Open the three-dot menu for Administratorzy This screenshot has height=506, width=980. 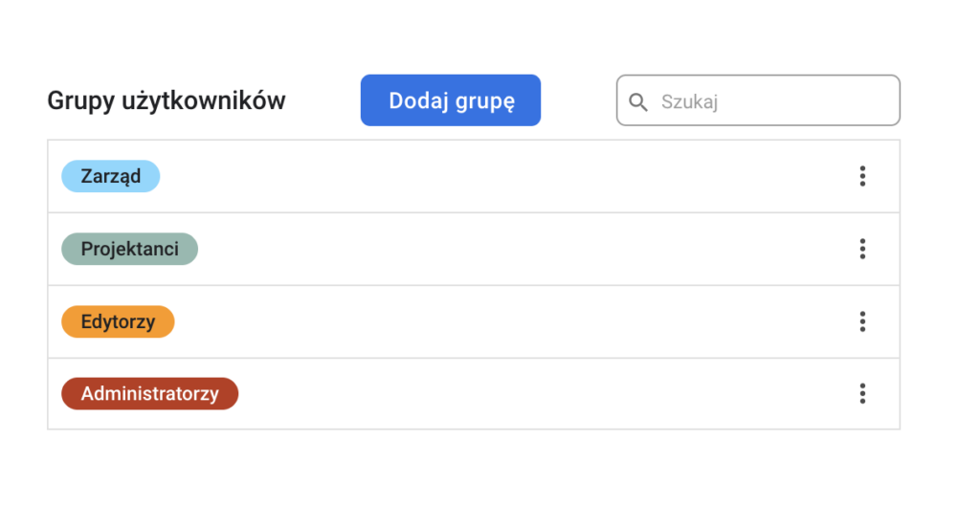click(x=862, y=393)
